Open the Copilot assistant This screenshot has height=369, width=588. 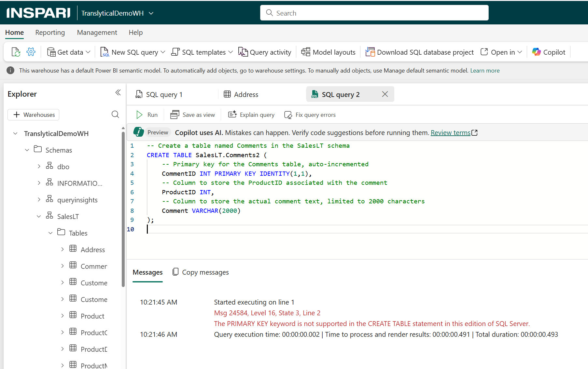pos(548,52)
